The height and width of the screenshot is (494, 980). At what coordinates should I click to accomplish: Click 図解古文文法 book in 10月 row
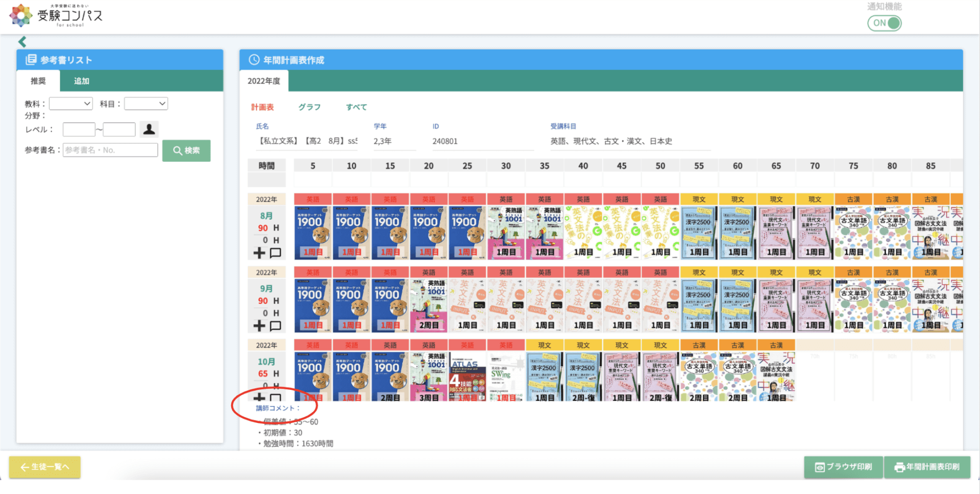[x=776, y=377]
